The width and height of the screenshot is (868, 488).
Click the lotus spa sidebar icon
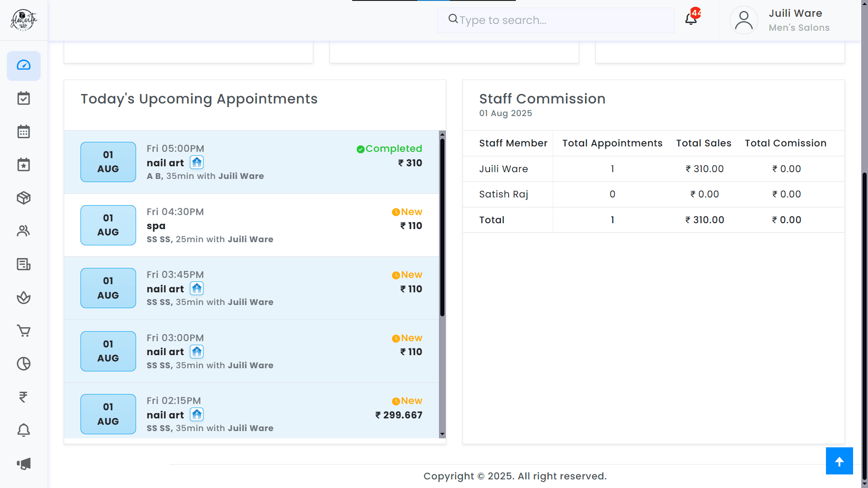24,297
